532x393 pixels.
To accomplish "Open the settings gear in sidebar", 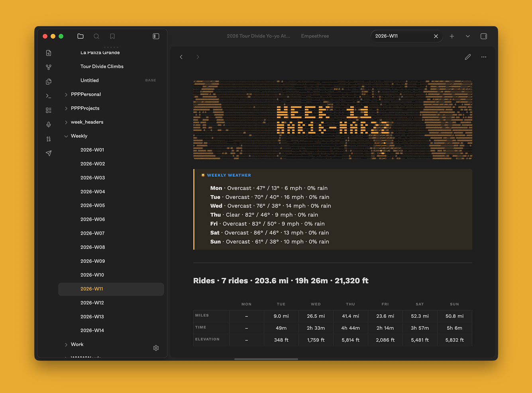I will pyautogui.click(x=156, y=348).
